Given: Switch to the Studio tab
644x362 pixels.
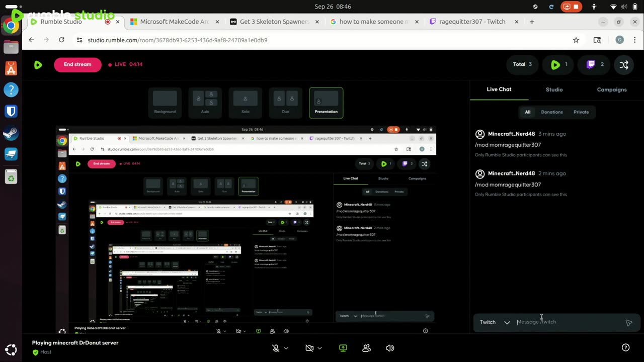Looking at the screenshot, I should [x=554, y=89].
